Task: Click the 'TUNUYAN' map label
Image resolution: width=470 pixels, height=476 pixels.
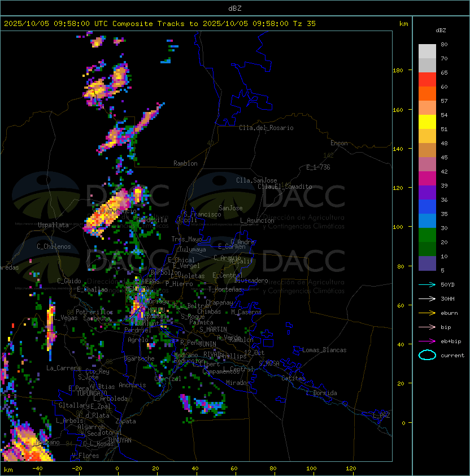Action: 120,440
